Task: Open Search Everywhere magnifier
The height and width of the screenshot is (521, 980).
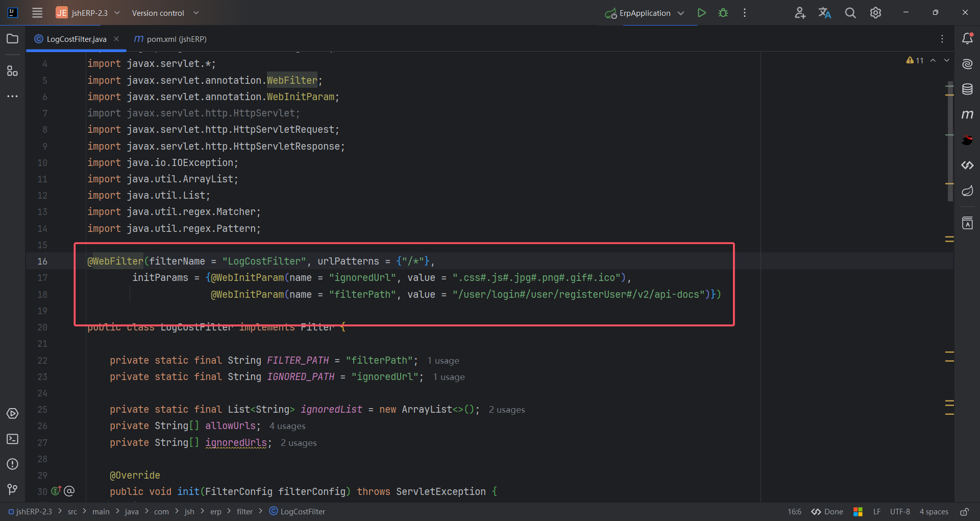Action: point(850,13)
